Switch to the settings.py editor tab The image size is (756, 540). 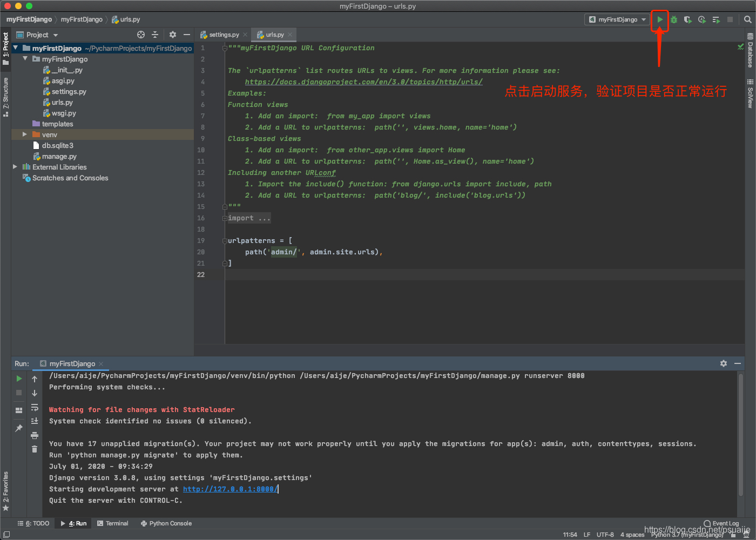[x=224, y=35]
